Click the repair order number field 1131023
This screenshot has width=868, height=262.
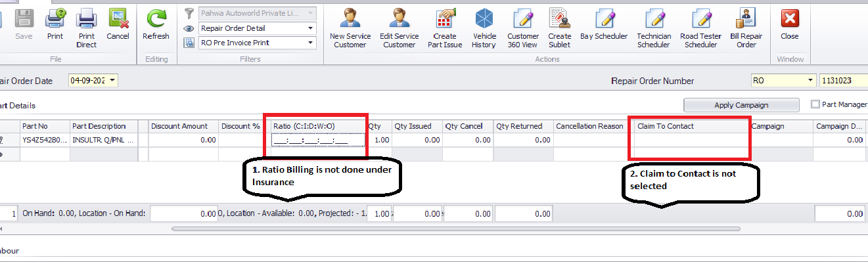pyautogui.click(x=843, y=81)
